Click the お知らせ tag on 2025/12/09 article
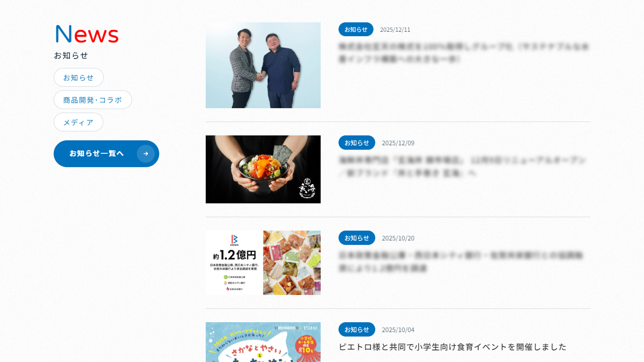644x362 pixels. [x=357, y=143]
